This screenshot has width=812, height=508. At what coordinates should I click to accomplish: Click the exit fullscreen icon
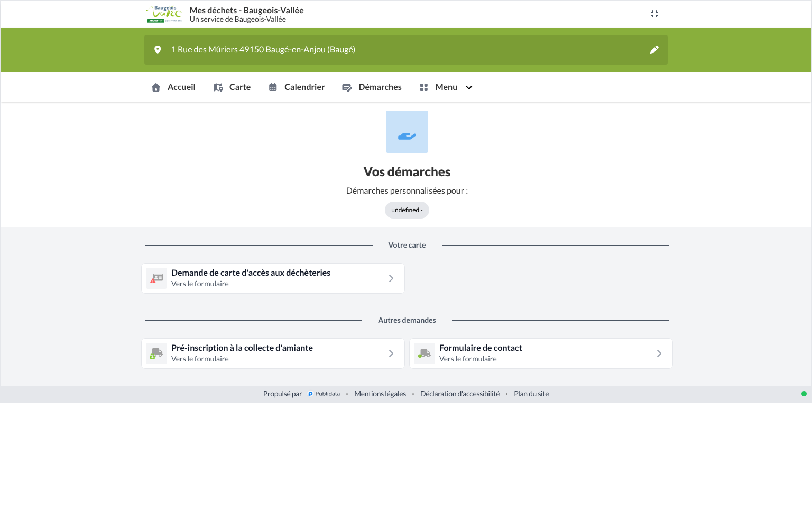tap(654, 14)
